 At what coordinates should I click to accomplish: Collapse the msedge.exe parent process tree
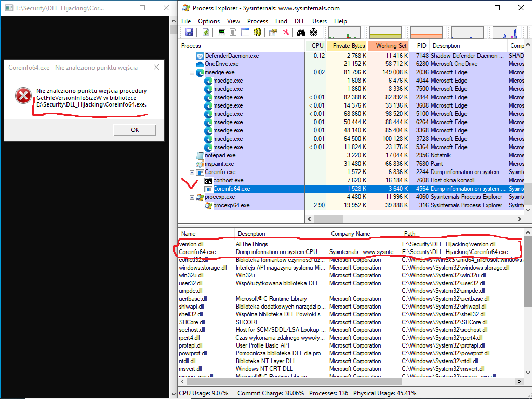click(192, 73)
